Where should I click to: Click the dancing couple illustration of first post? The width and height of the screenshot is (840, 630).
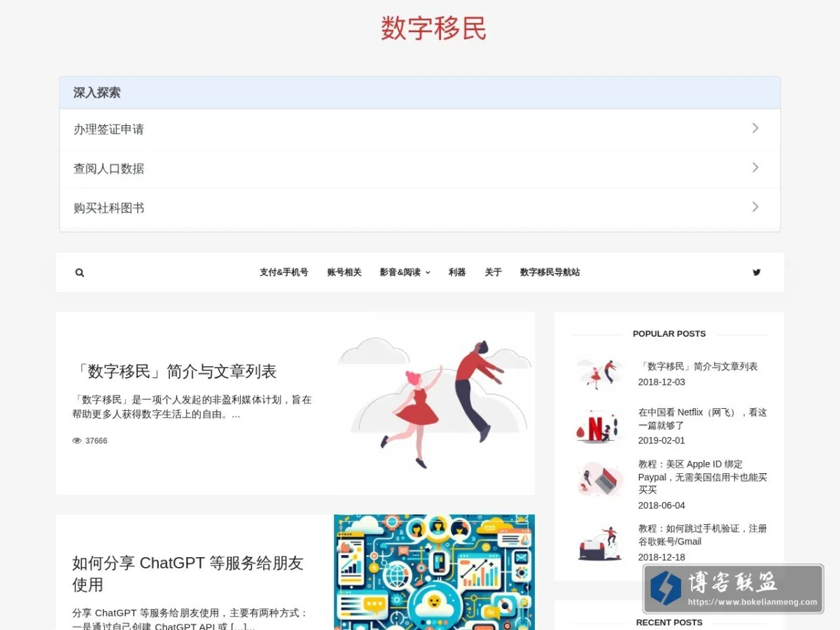434,403
